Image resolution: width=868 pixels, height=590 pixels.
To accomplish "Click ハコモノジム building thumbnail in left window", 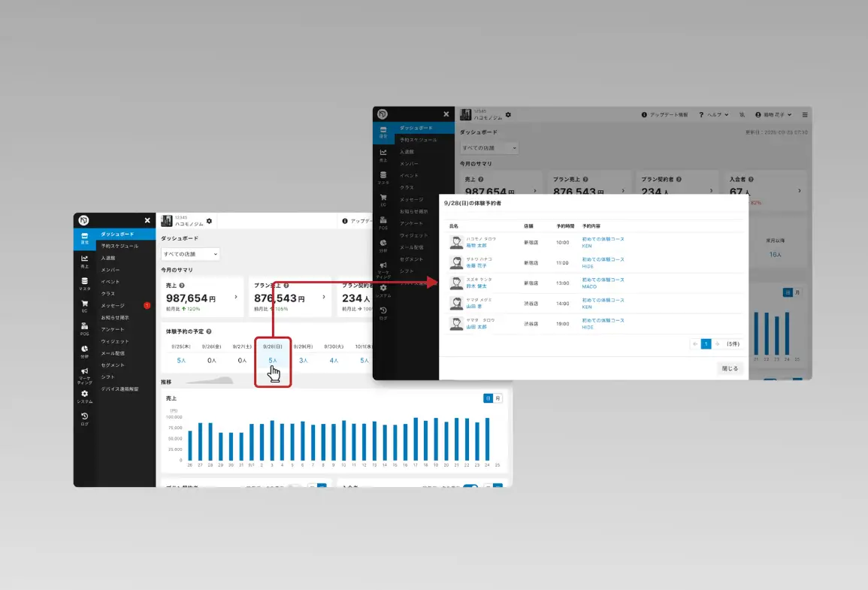I will click(167, 221).
